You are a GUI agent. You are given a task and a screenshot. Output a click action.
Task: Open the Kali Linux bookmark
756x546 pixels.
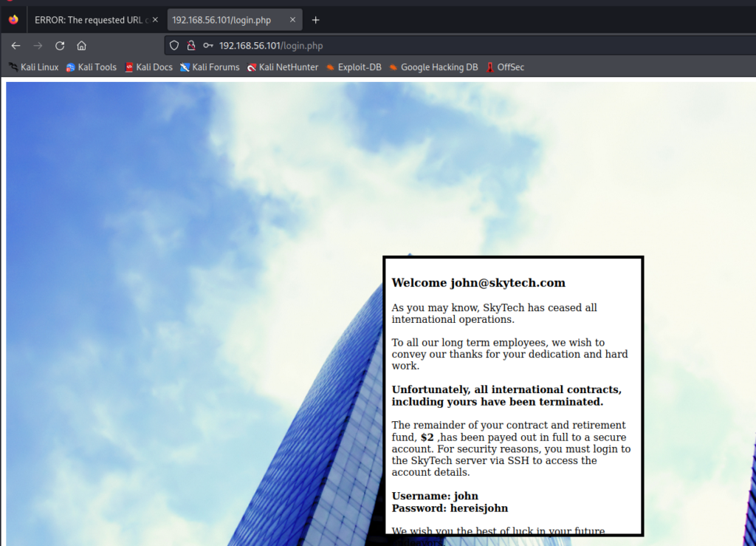tap(34, 67)
